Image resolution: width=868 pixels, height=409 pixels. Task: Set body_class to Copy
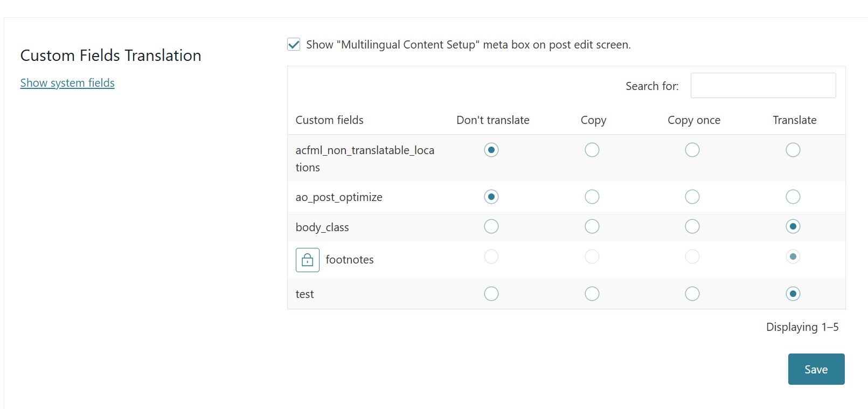click(x=592, y=226)
